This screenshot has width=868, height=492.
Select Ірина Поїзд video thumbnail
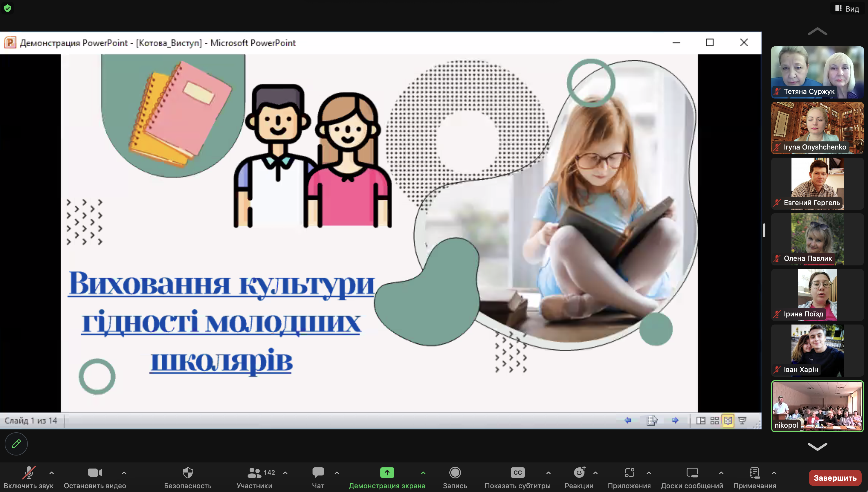pos(817,295)
